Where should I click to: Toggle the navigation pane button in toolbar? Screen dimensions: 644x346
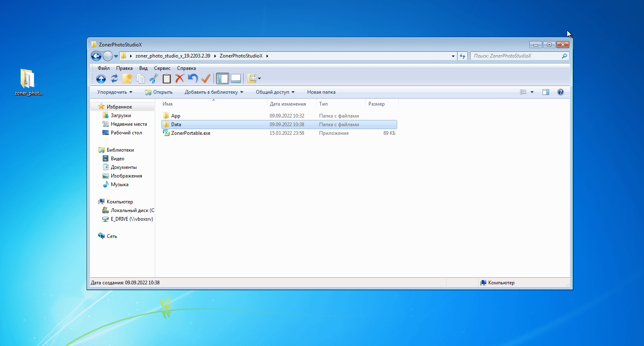pyautogui.click(x=223, y=78)
